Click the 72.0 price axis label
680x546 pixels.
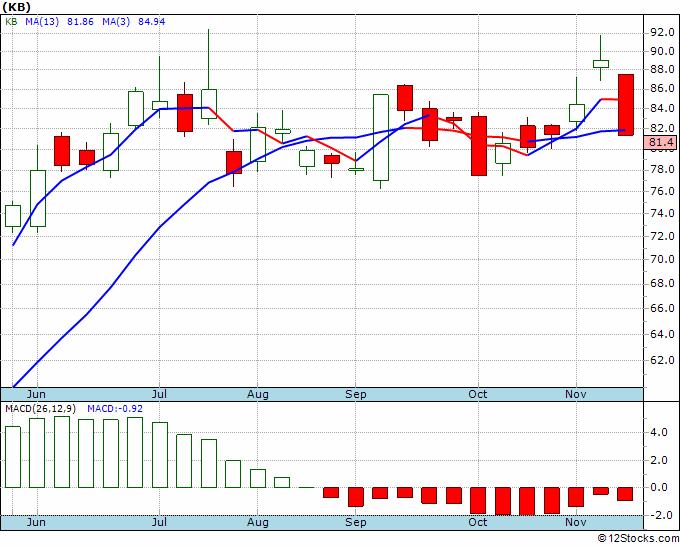coord(661,236)
